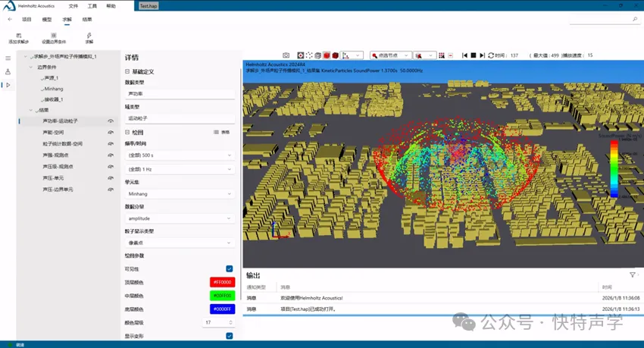Uncheck the 可见性 visibility checkbox
Viewport: 644px width, 348px height.
(229, 268)
